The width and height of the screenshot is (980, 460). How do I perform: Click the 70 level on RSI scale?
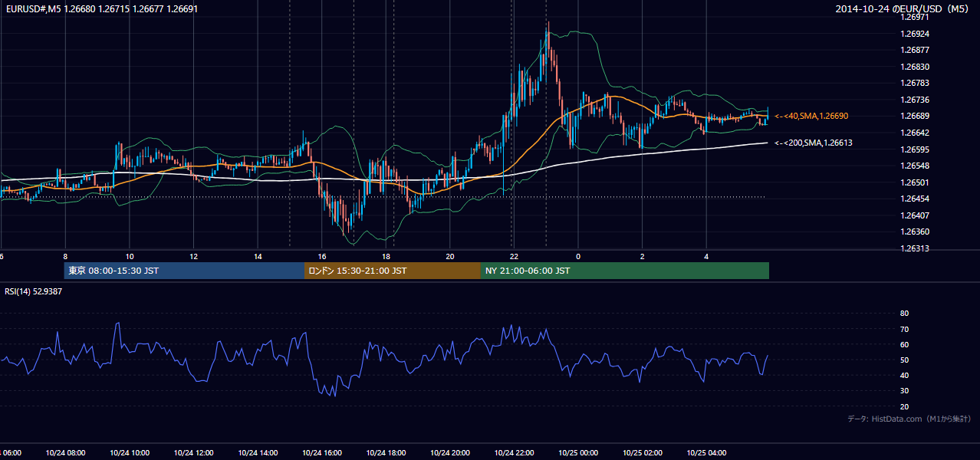pyautogui.click(x=904, y=329)
